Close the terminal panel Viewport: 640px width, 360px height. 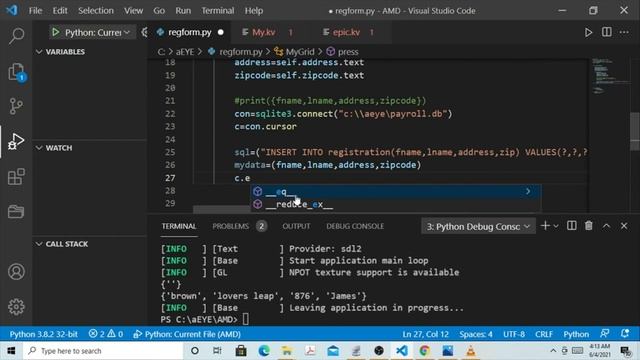[624, 226]
